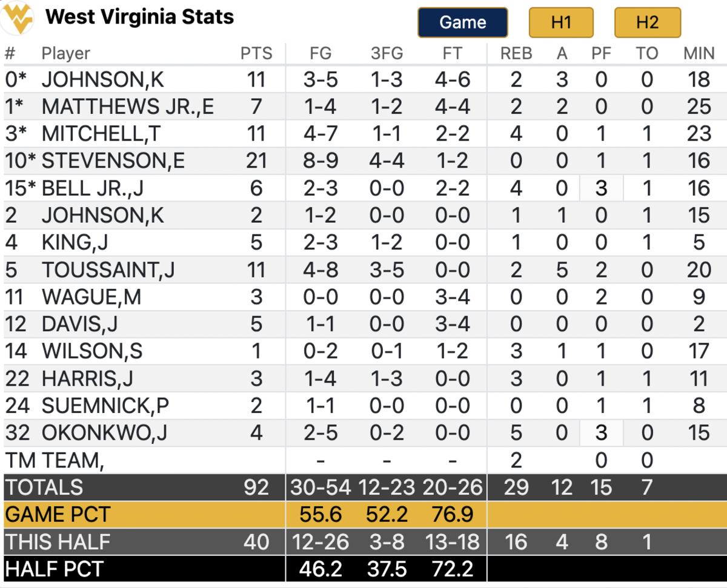Click the TOTALS row label

[44, 487]
